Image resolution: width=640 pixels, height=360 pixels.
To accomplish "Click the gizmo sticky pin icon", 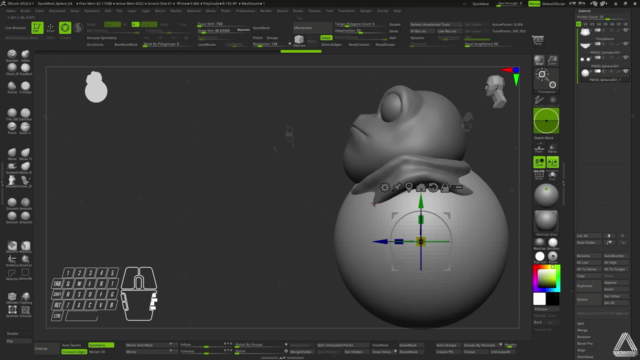I will (397, 187).
